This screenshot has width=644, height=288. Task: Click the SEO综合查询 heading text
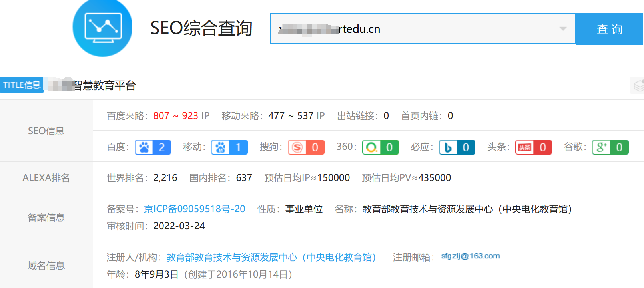tap(201, 28)
